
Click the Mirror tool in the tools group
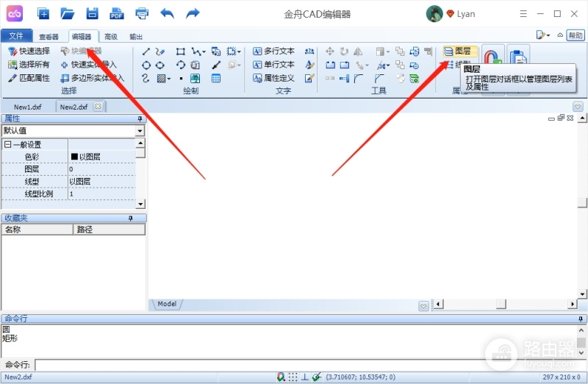[358, 51]
